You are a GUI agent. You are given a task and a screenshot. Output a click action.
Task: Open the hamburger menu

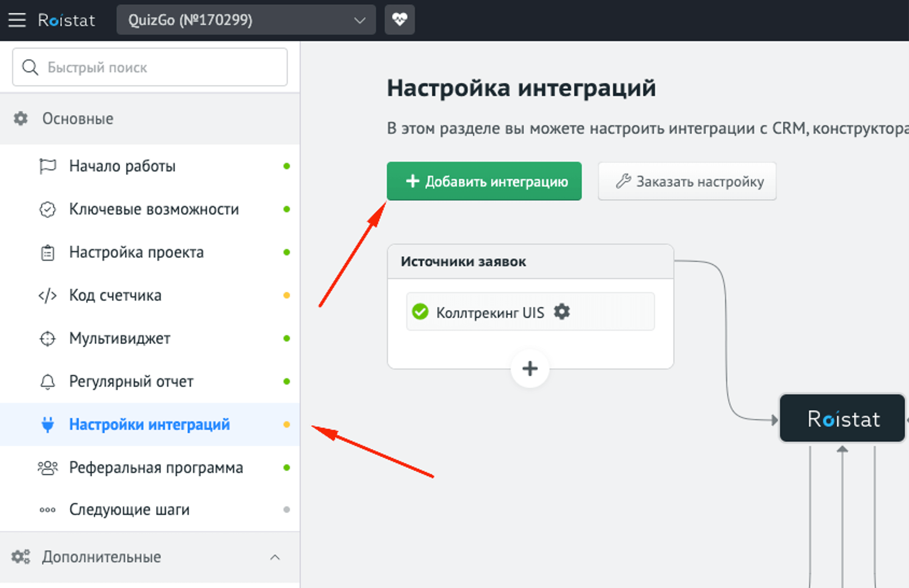(17, 20)
